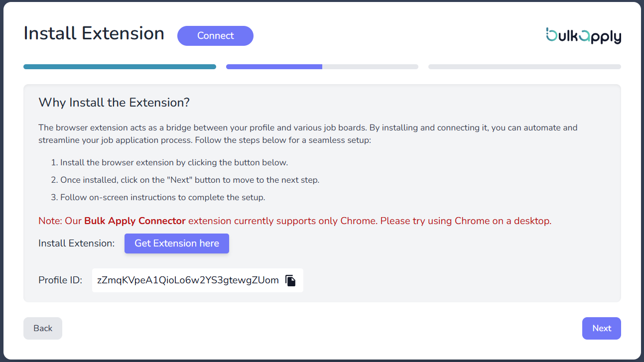Copy the Profile ID with the clipboard icon
This screenshot has width=644, height=362.
click(x=290, y=280)
